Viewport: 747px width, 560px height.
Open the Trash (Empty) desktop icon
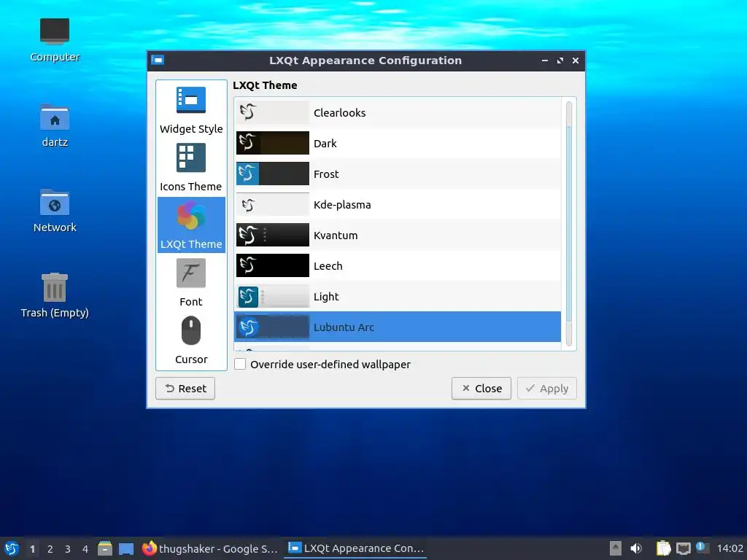point(55,287)
